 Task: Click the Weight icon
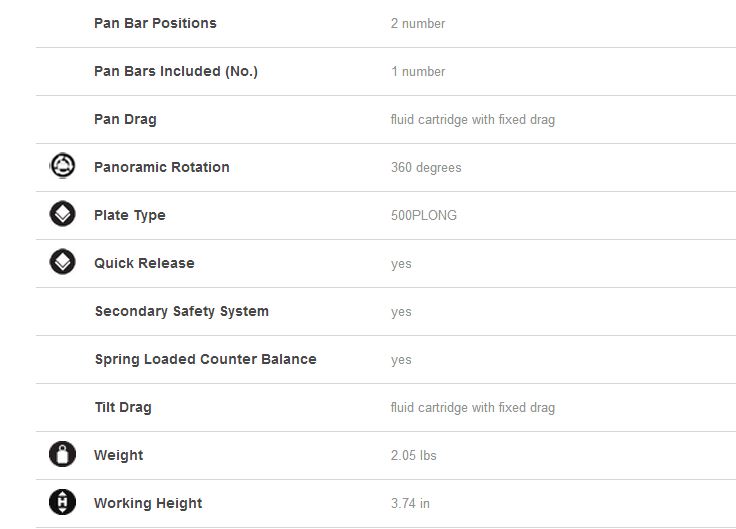point(62,454)
